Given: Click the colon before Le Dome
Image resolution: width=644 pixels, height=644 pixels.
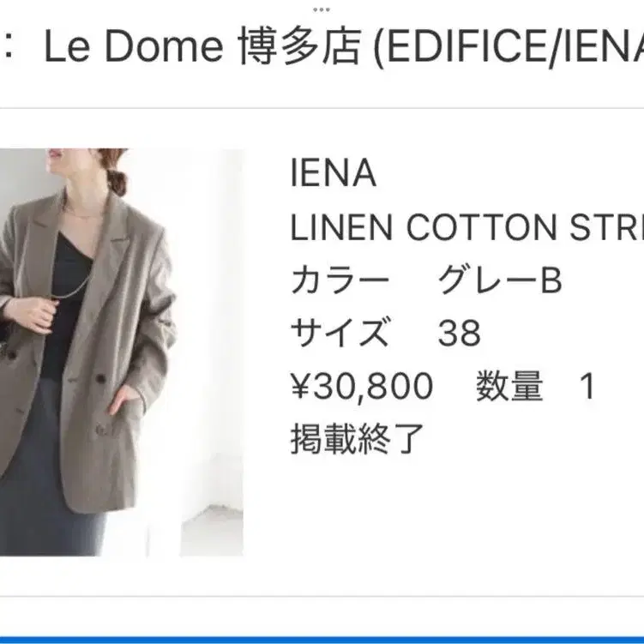Looking at the screenshot, I should [x=7, y=47].
